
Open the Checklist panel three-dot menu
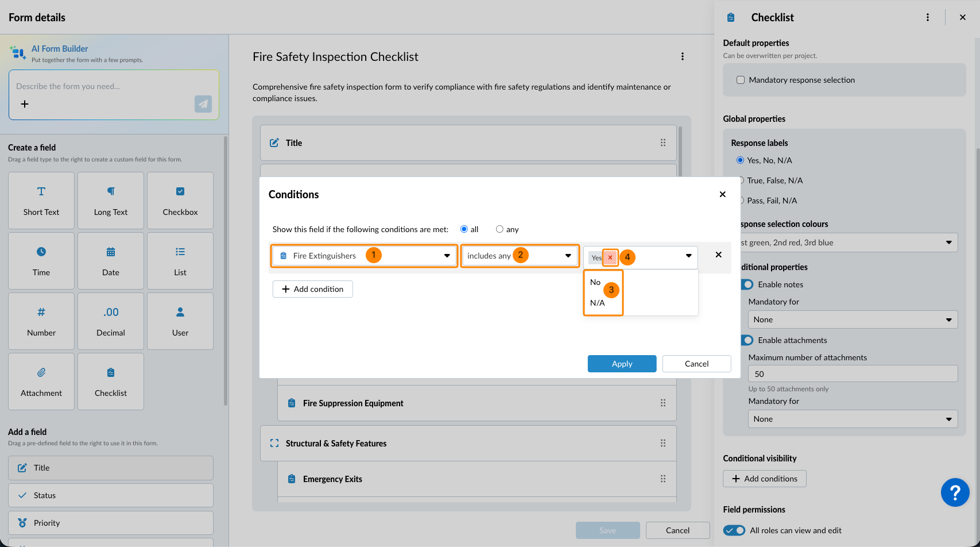click(x=928, y=17)
